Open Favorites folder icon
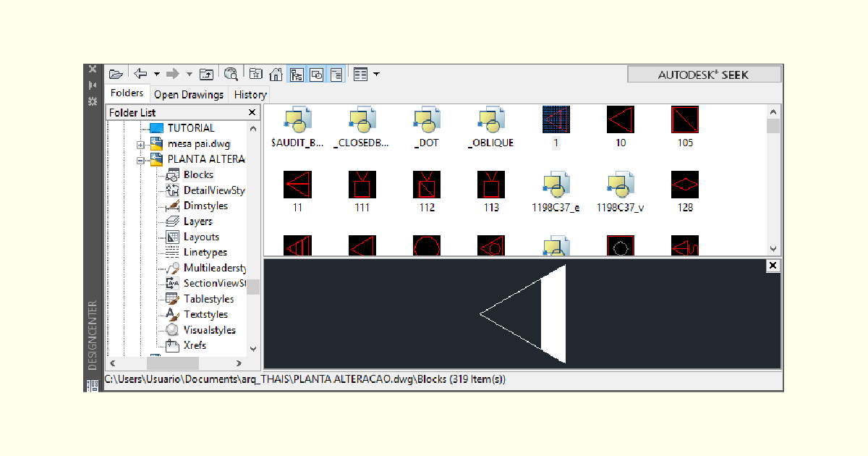 click(x=256, y=74)
